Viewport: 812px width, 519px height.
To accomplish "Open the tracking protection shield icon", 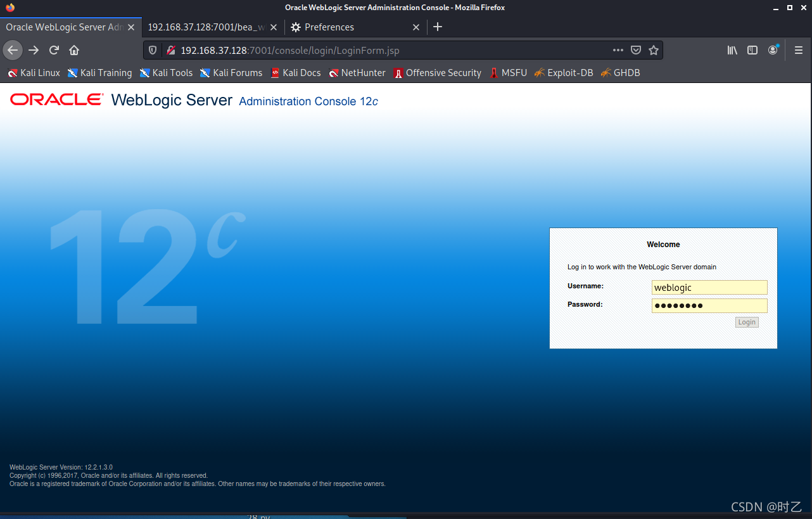I will [153, 50].
